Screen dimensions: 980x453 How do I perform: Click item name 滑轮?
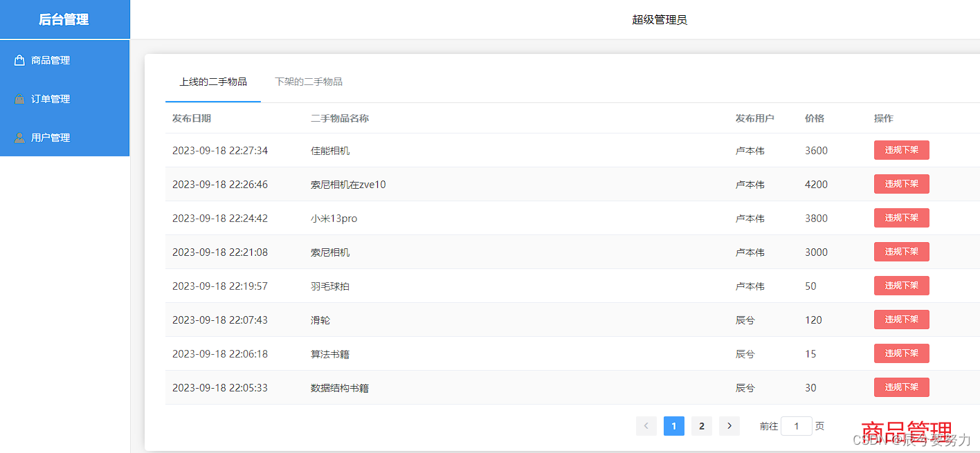(x=320, y=320)
